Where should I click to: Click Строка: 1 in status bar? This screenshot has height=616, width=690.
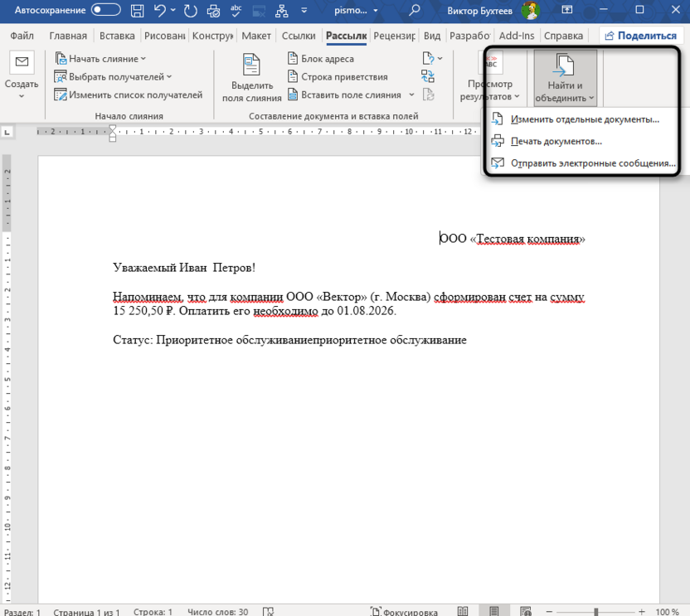153,612
